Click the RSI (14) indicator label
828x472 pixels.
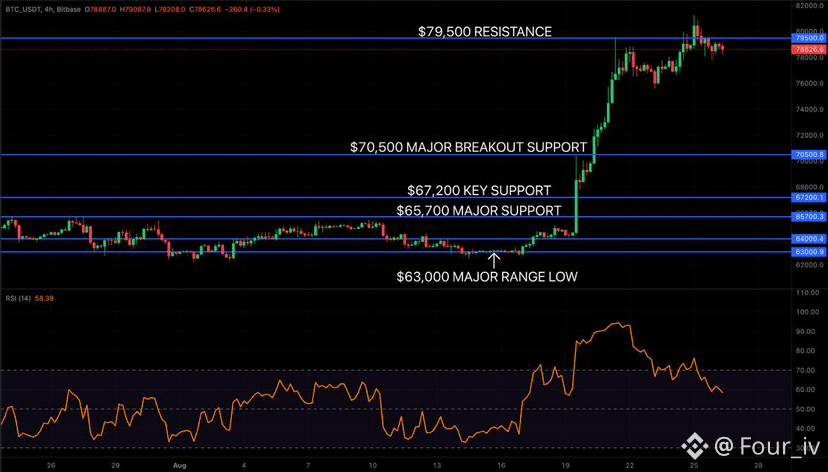[18, 298]
